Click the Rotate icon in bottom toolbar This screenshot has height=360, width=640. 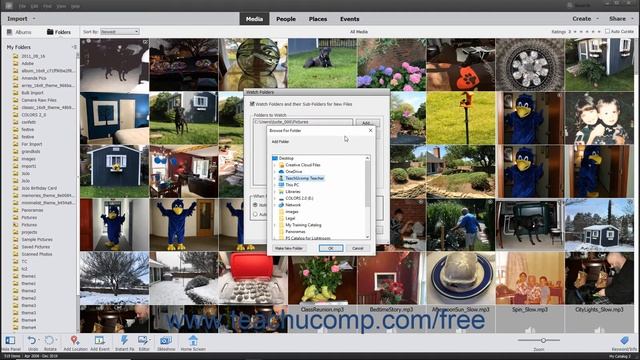(x=50, y=340)
